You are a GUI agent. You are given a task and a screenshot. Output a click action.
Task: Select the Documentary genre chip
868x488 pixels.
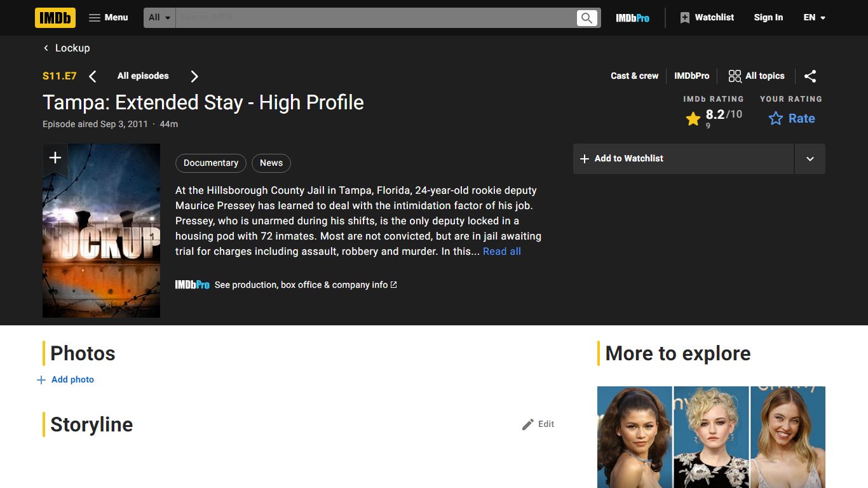(x=211, y=163)
